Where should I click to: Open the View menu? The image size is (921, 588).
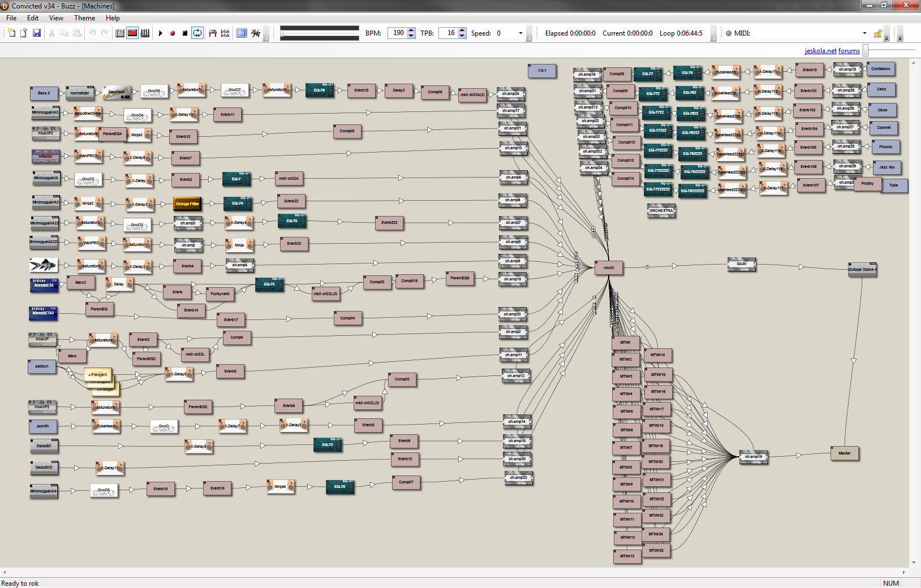pyautogui.click(x=56, y=18)
